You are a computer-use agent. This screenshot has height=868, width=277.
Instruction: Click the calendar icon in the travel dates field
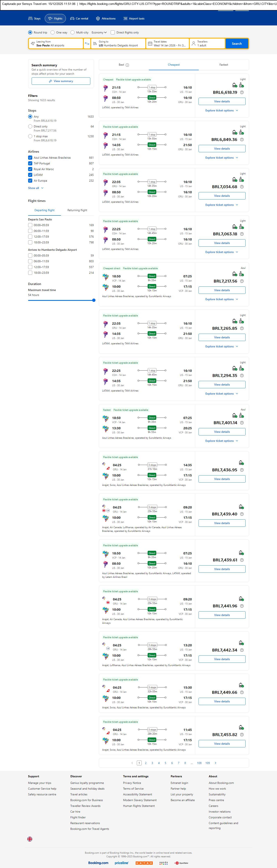[150, 44]
